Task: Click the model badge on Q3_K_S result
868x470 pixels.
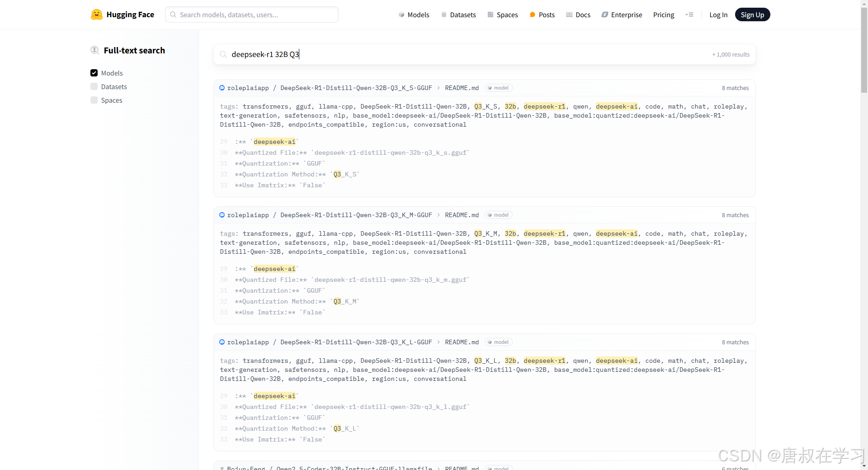Action: pyautogui.click(x=498, y=88)
